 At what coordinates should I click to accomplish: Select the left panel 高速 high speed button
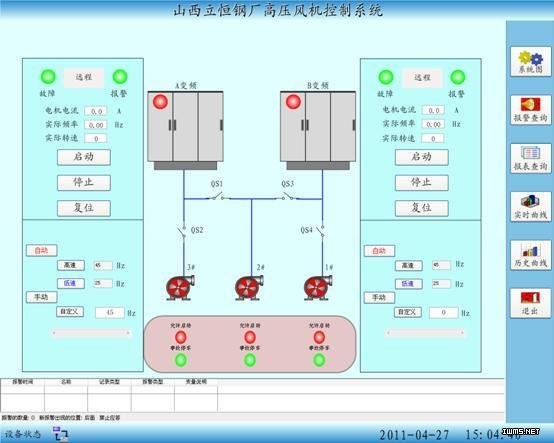71,265
